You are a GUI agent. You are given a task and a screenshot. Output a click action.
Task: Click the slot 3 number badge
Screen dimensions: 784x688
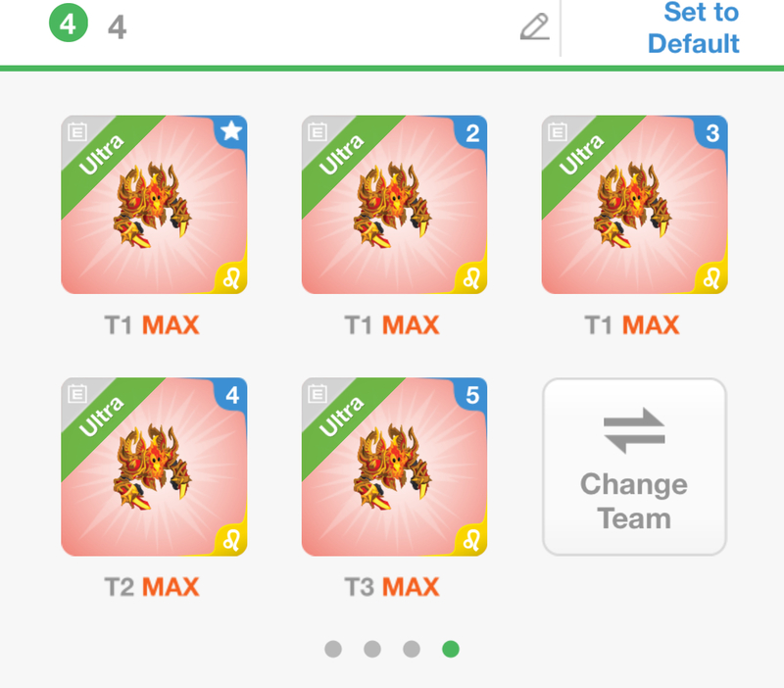712,133
